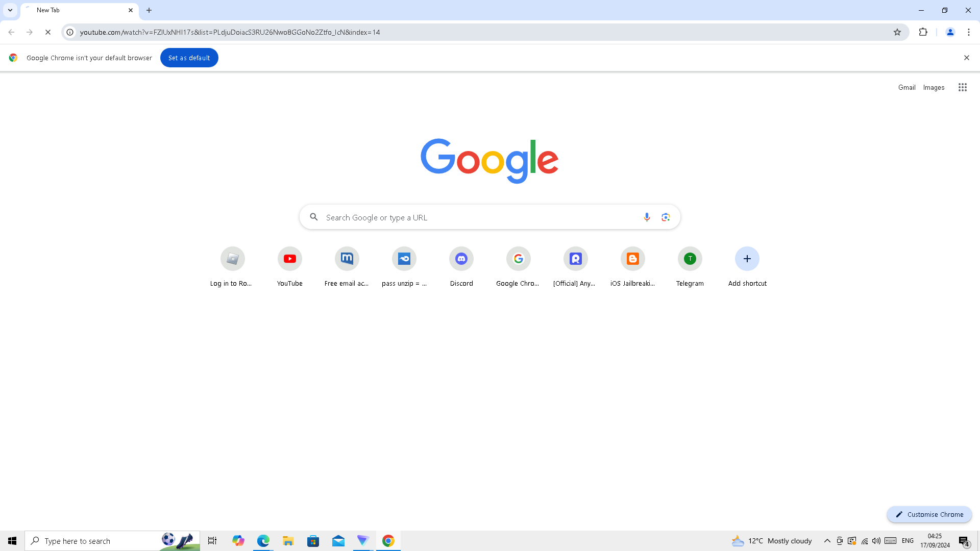Open network settings from the tray
Screen dimensions: 980x551
point(865,541)
